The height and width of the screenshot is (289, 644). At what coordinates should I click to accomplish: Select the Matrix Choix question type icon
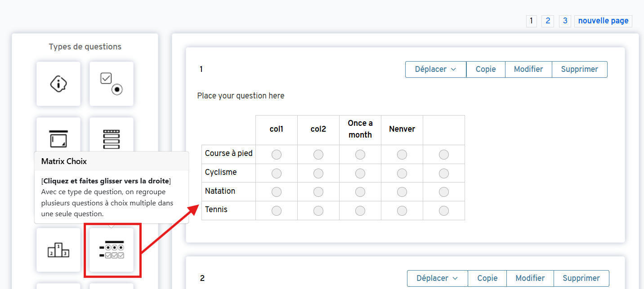(112, 250)
